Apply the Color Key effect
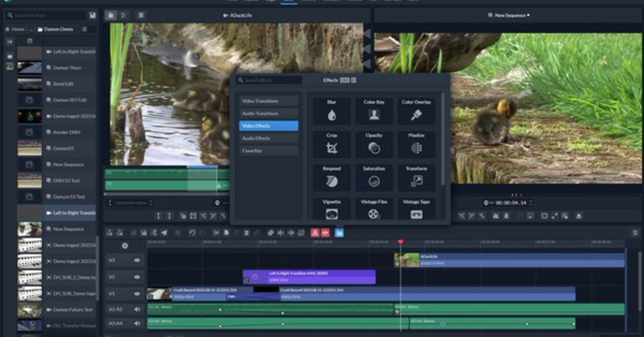 coord(374,111)
